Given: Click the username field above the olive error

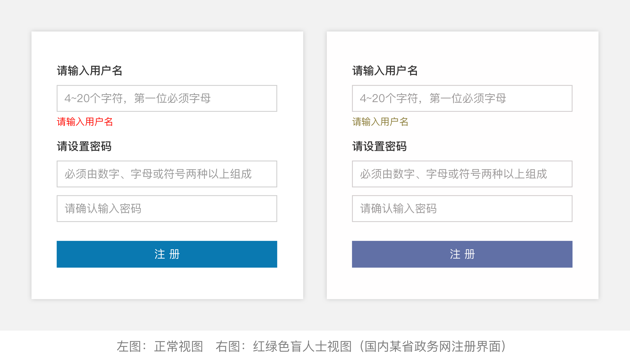Looking at the screenshot, I should point(462,98).
